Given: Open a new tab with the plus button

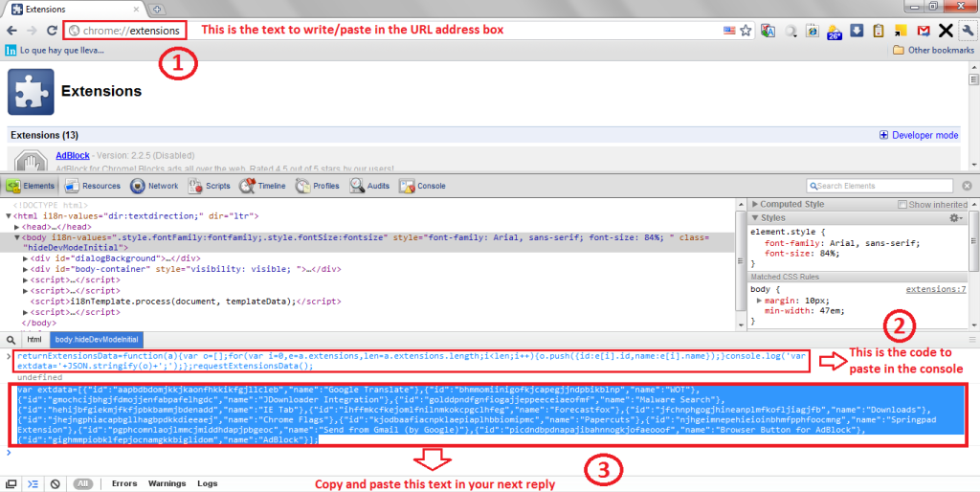Looking at the screenshot, I should [157, 10].
